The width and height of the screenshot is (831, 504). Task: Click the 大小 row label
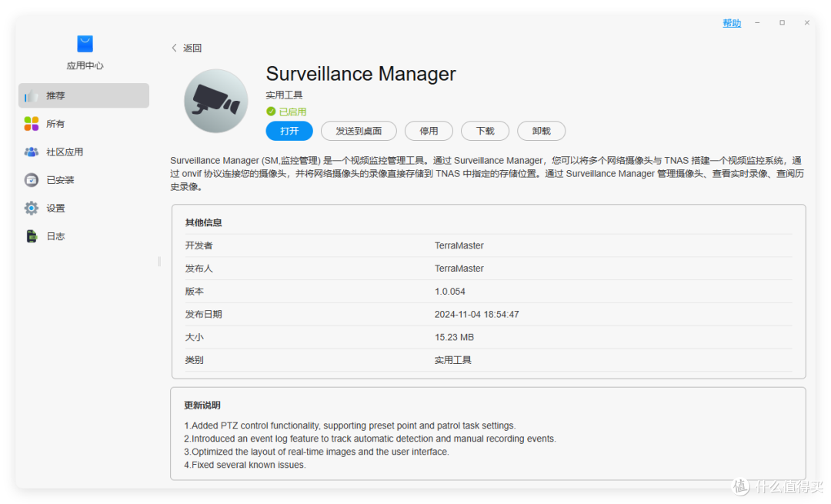tap(195, 337)
